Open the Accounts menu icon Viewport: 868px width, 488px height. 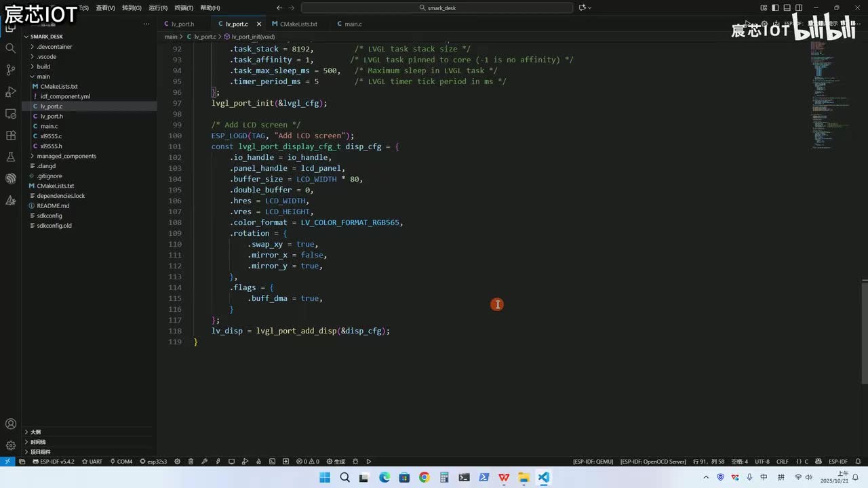click(10, 424)
